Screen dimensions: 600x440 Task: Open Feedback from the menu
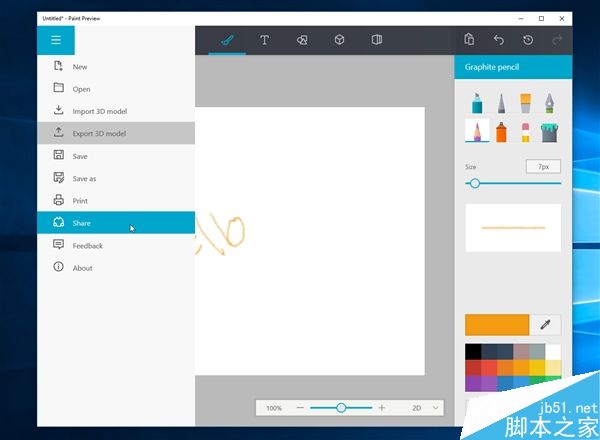coord(116,245)
